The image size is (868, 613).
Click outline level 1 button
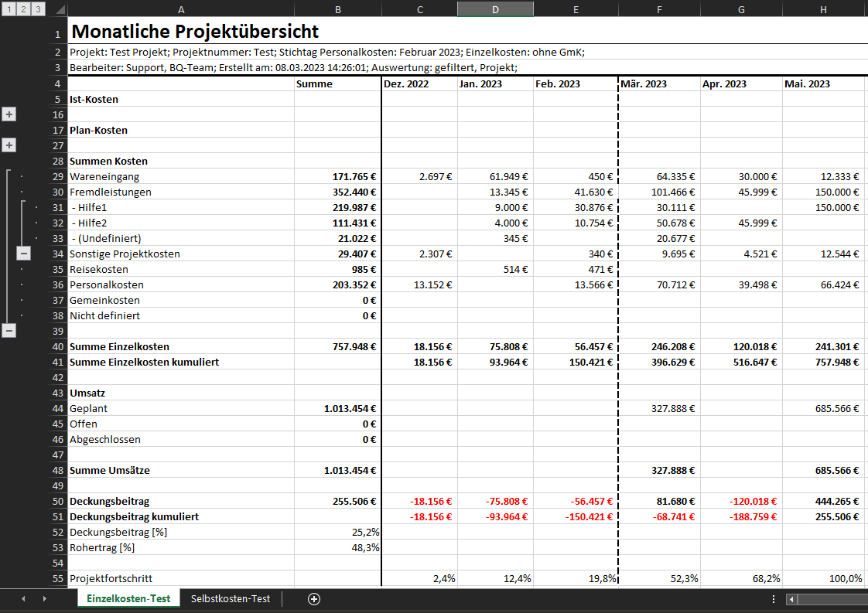tap(8, 9)
